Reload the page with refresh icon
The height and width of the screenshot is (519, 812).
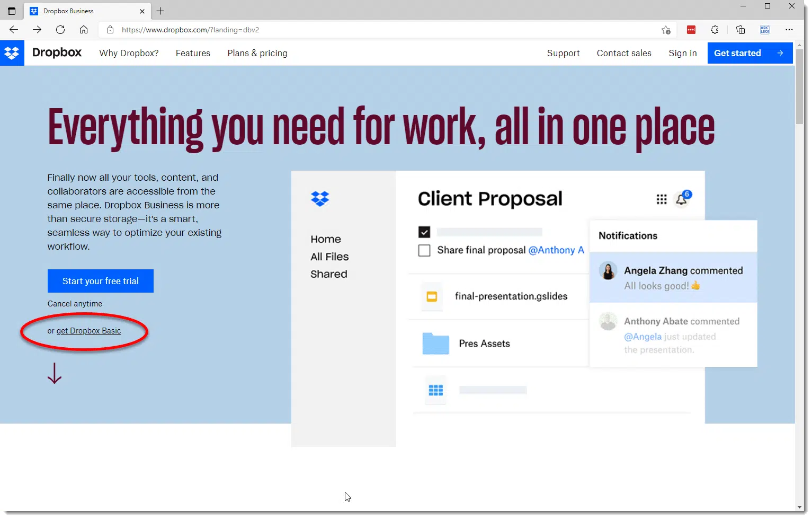point(60,30)
